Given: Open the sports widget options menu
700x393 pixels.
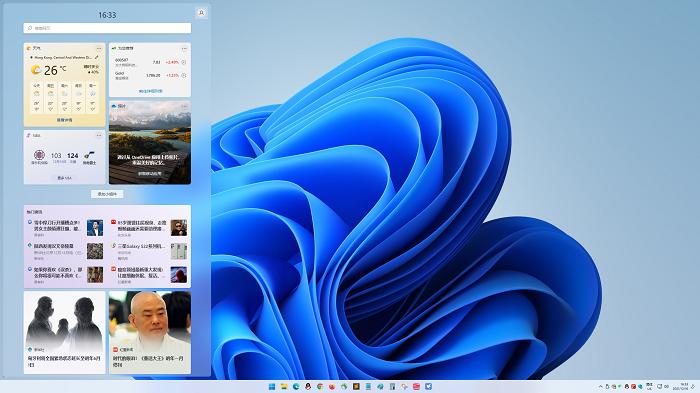Looking at the screenshot, I should coord(99,135).
